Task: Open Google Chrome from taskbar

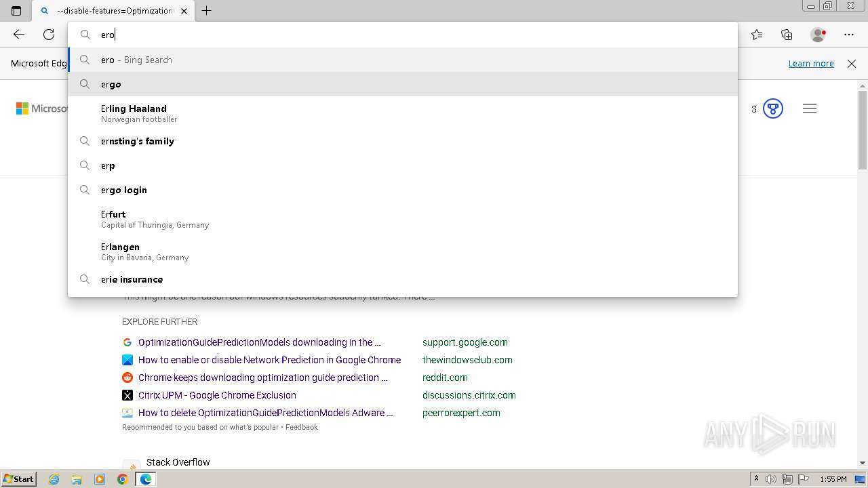Action: (x=122, y=479)
